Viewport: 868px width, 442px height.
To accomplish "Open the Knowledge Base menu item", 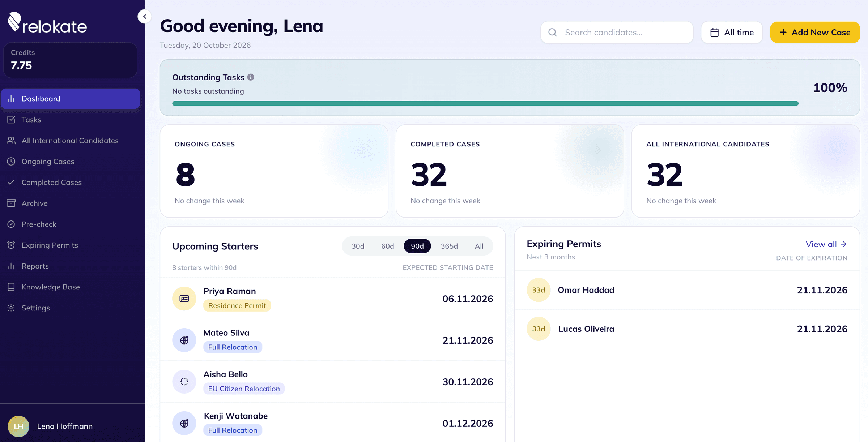I will click(70, 287).
